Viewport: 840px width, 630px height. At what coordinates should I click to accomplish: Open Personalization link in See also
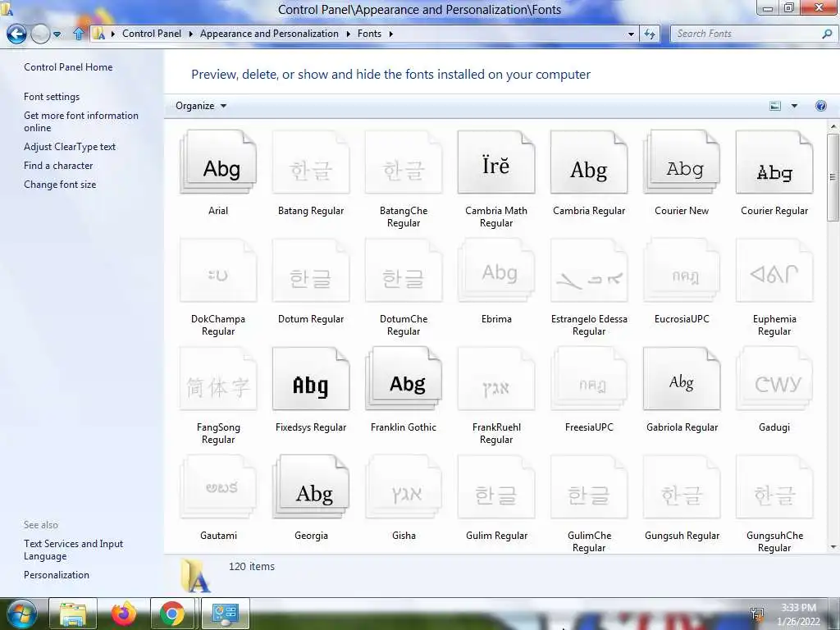[57, 575]
